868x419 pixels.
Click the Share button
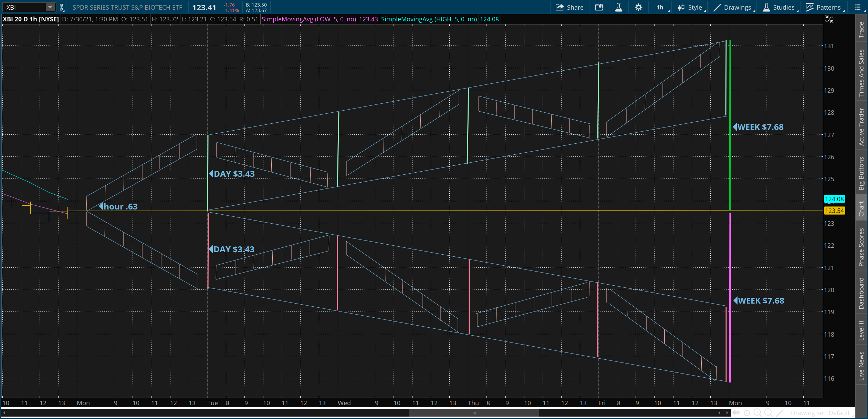coord(569,7)
